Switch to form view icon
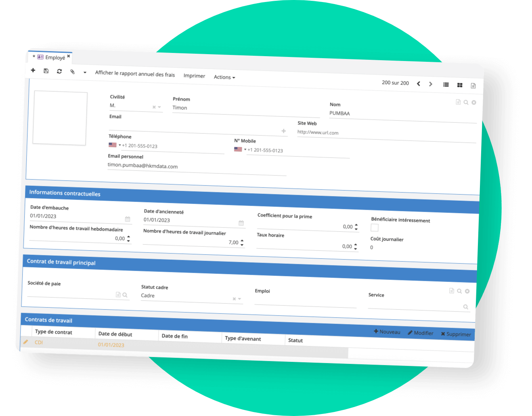532x416 pixels. click(473, 86)
